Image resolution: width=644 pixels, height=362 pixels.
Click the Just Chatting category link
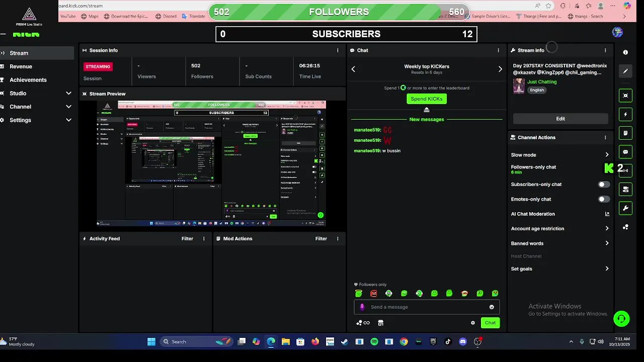coord(542,81)
